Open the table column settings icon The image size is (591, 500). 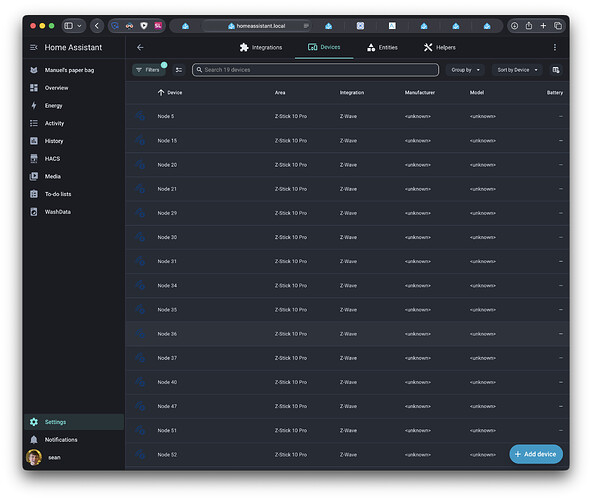pyautogui.click(x=556, y=70)
